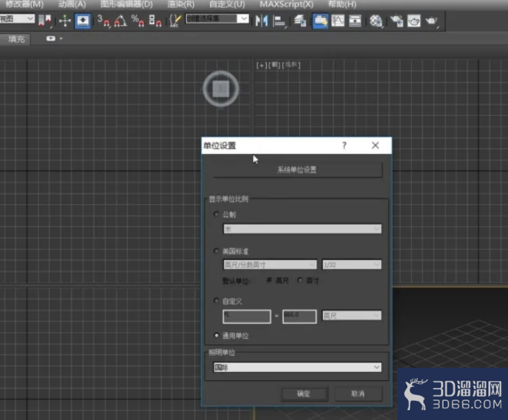Click the custom unit name FL field
This screenshot has height=420, width=508.
247,316
